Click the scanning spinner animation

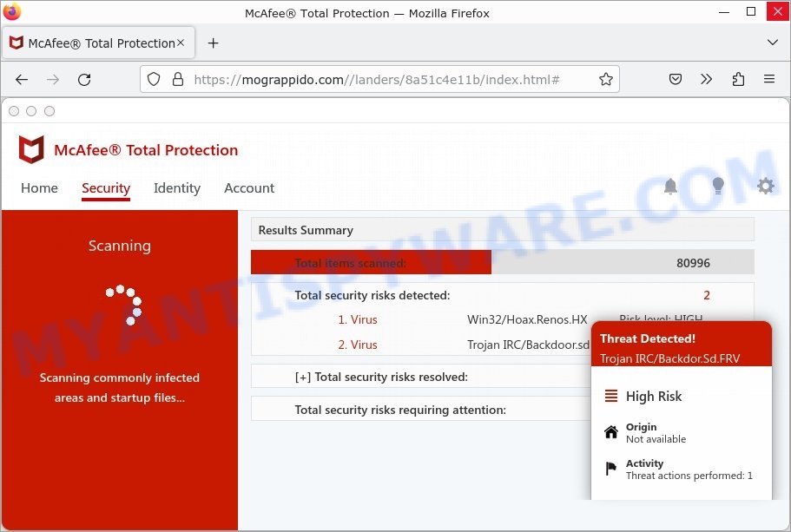[124, 305]
